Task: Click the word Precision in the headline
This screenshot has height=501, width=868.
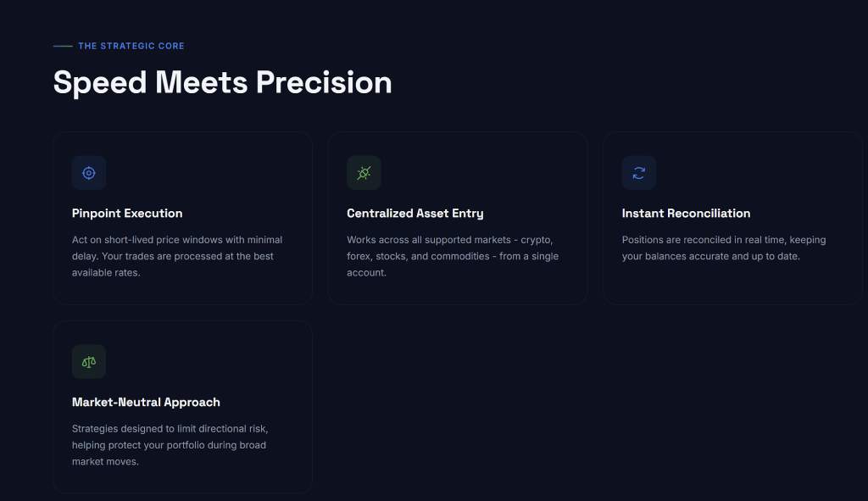Action: [x=324, y=82]
